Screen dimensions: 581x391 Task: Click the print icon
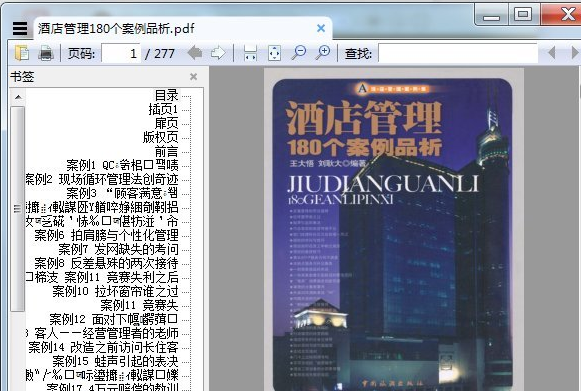click(46, 53)
